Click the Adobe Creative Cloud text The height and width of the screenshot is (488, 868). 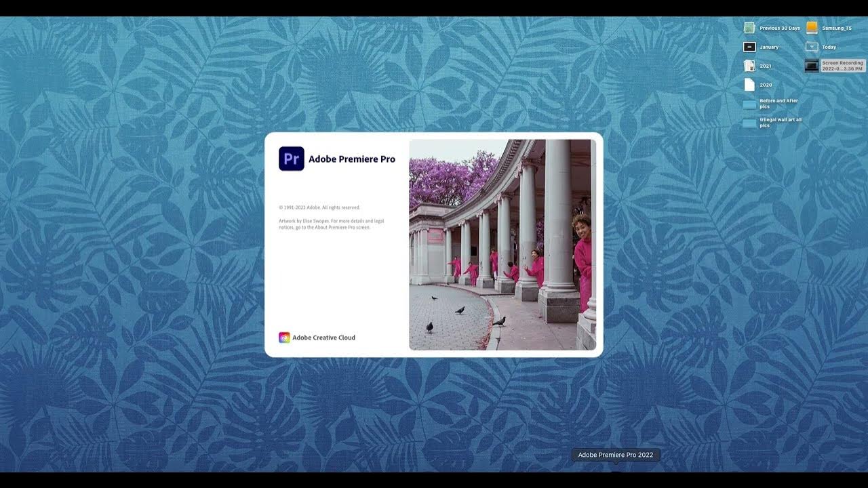click(x=324, y=338)
